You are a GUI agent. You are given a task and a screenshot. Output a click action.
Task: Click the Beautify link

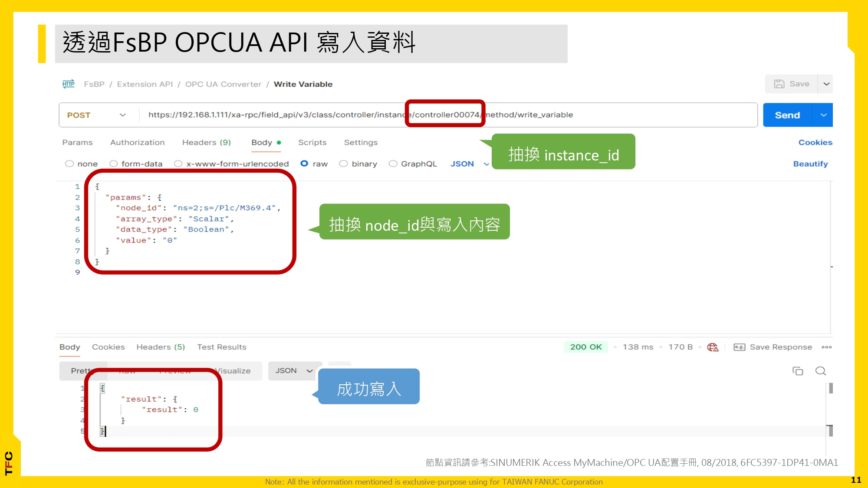click(810, 164)
